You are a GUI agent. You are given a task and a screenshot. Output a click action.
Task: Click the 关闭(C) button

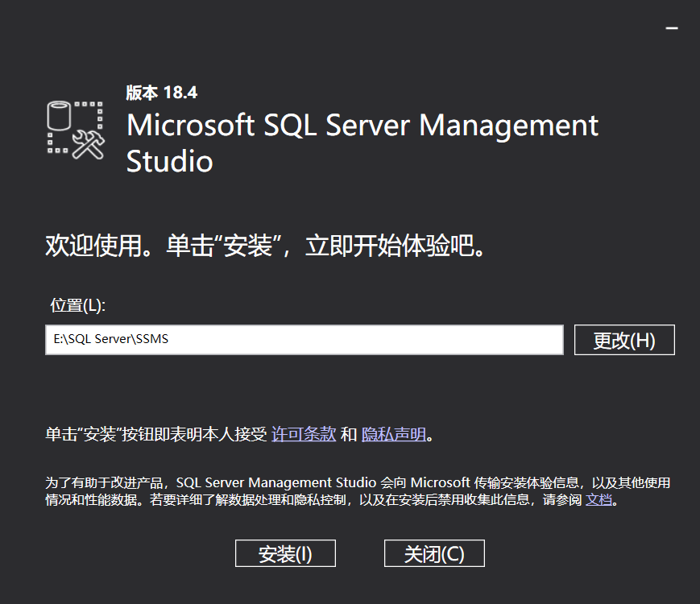433,553
